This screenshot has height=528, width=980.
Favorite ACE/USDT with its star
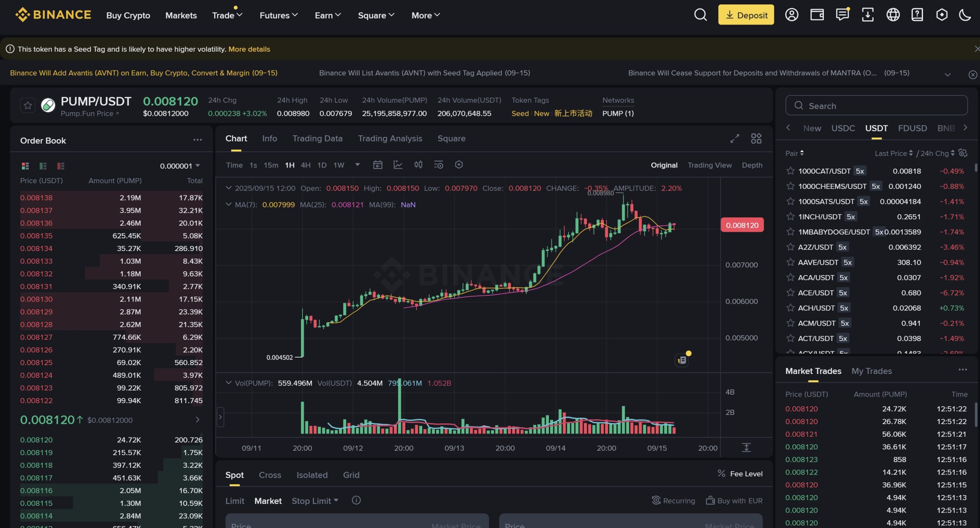791,292
